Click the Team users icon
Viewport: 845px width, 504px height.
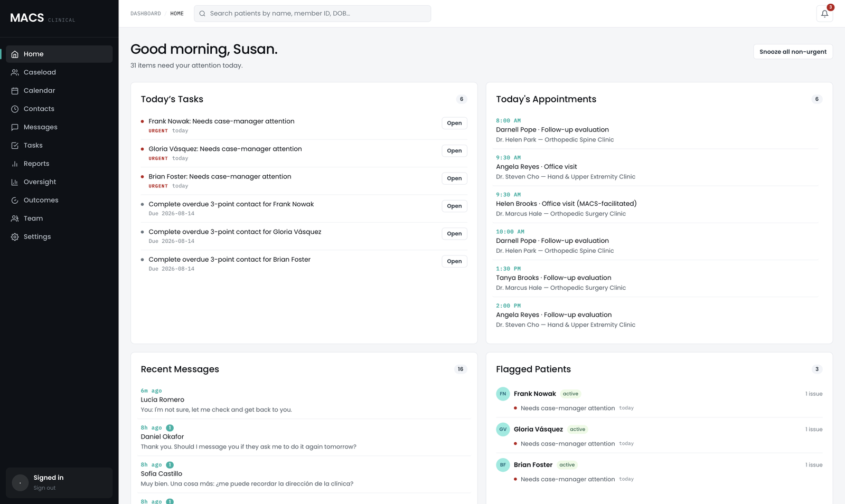pos(15,218)
